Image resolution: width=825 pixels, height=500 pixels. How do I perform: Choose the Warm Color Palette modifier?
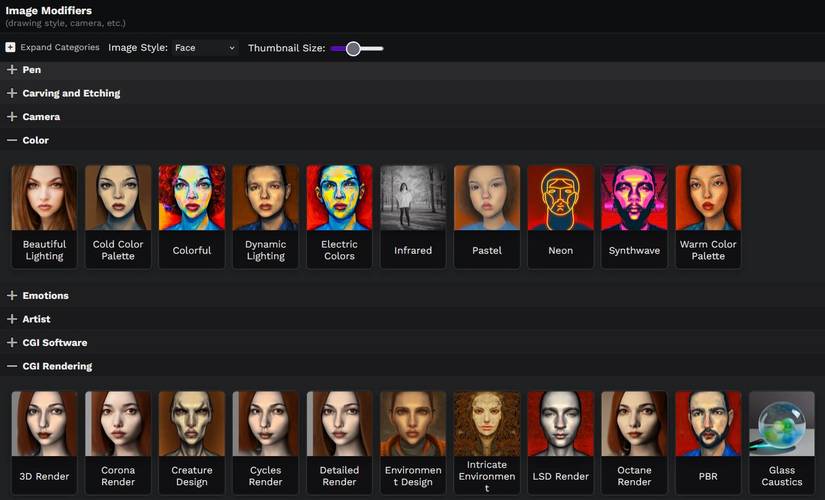[x=708, y=216]
